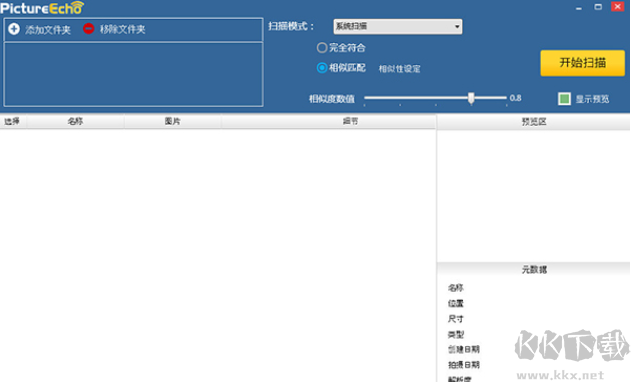Select the 完全符合 radio button
This screenshot has width=631, height=382.
click(322, 48)
